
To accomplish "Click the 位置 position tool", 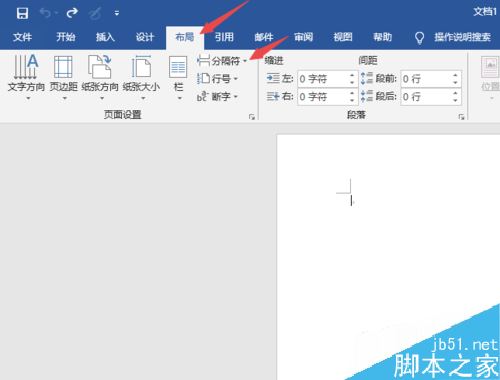I will click(490, 78).
